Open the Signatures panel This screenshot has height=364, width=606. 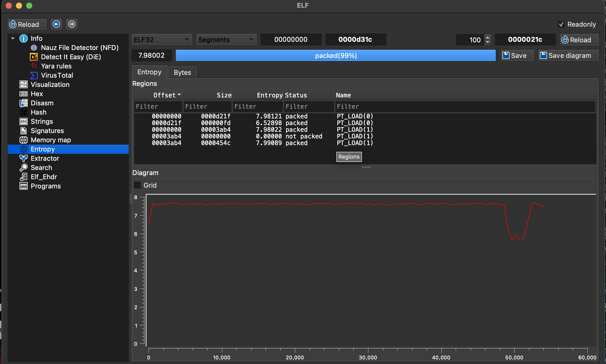(47, 131)
